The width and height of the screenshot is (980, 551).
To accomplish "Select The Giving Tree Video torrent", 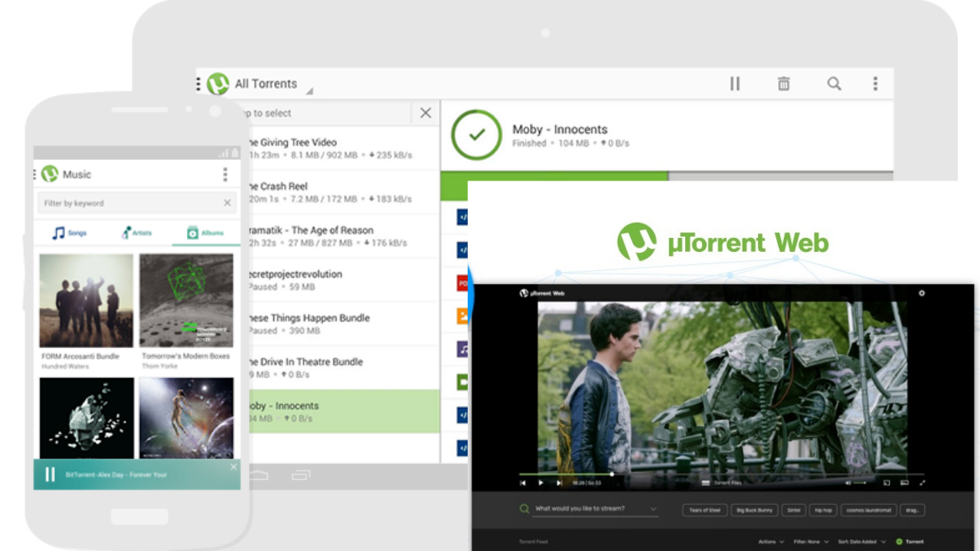I will (342, 148).
